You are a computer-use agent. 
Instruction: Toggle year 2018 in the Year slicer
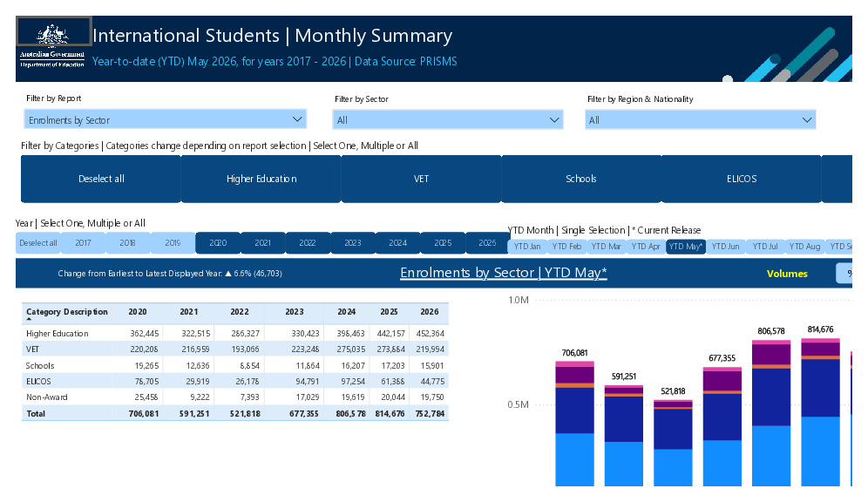pos(128,243)
